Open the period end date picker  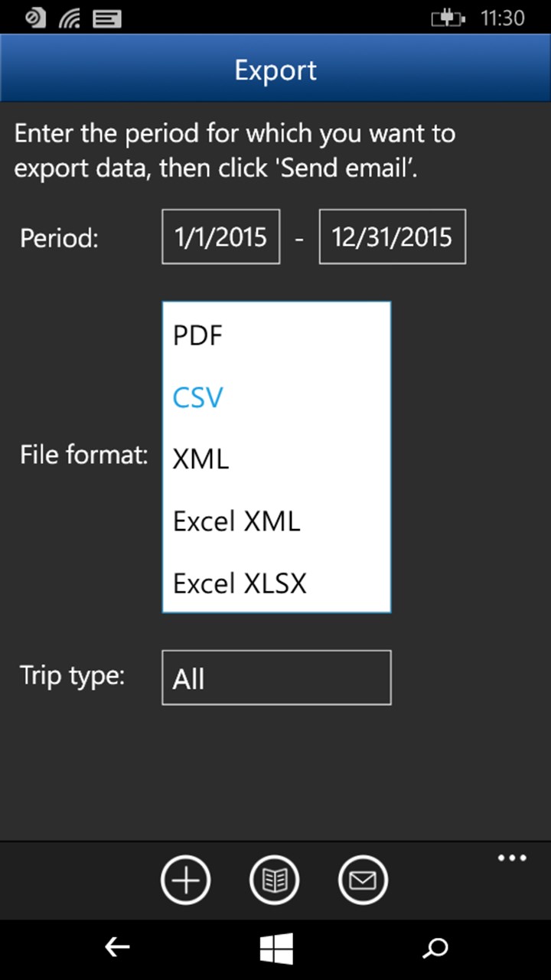[x=392, y=237]
